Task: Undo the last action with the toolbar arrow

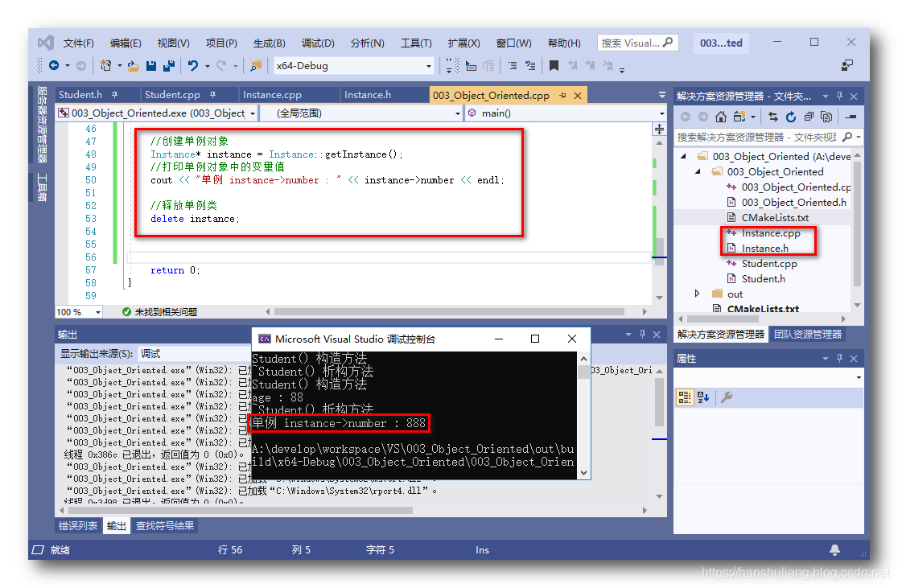Action: click(193, 66)
